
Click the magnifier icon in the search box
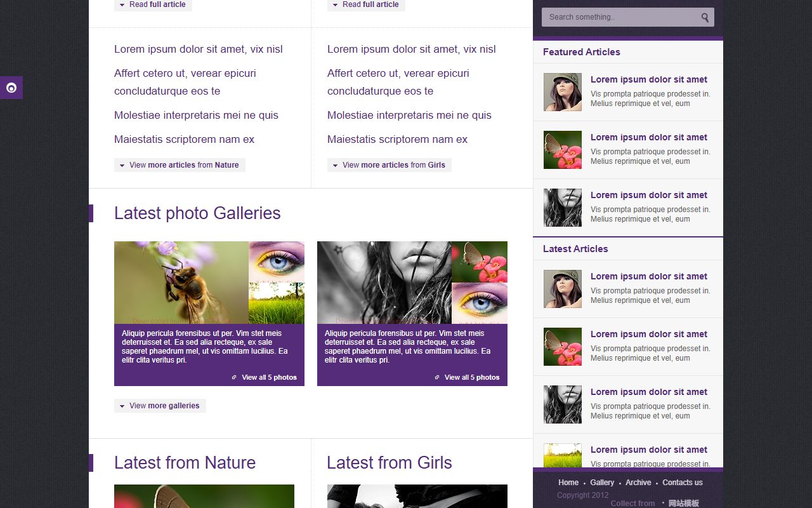pos(705,18)
